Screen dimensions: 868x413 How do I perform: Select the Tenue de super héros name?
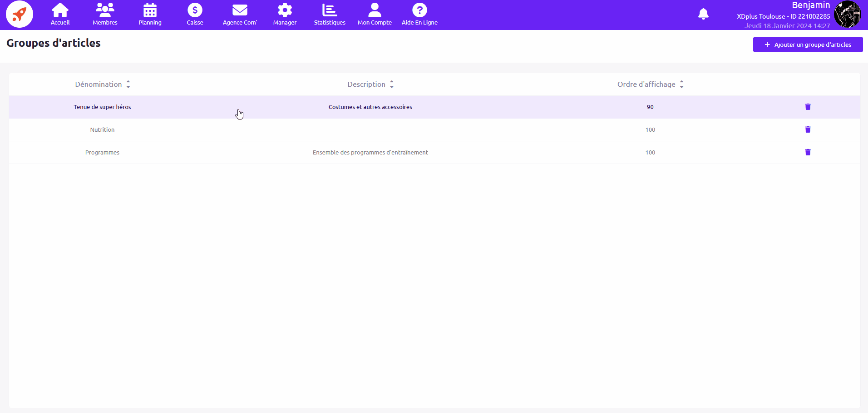[102, 107]
